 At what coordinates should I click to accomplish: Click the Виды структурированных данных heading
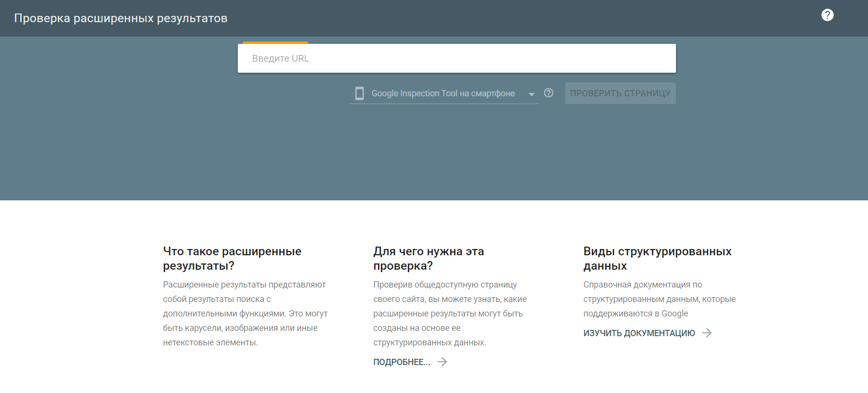657,258
